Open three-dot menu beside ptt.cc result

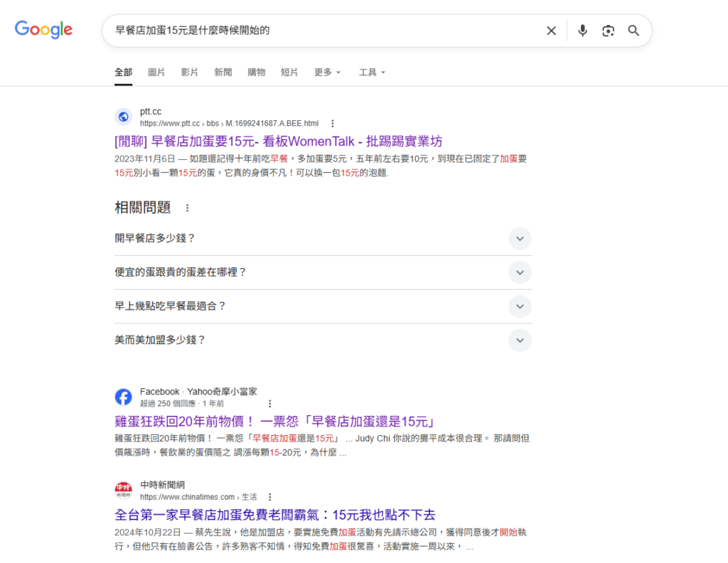pos(332,124)
